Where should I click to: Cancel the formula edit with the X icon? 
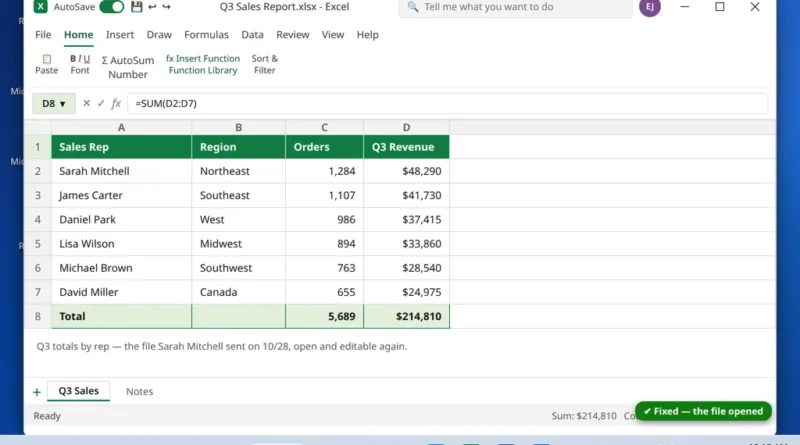[x=86, y=103]
